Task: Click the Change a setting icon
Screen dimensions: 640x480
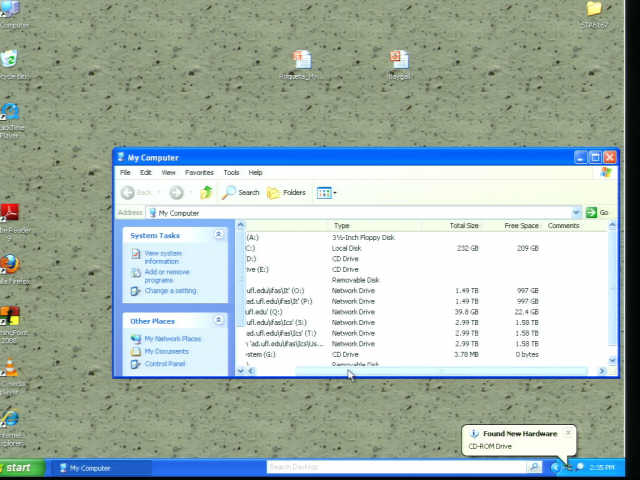Action: (x=136, y=291)
